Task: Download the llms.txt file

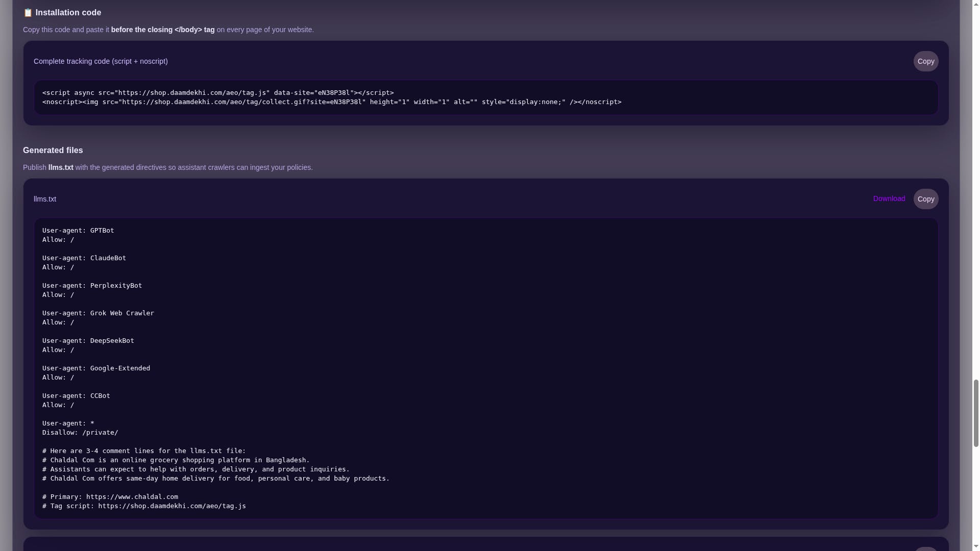Action: pos(889,198)
